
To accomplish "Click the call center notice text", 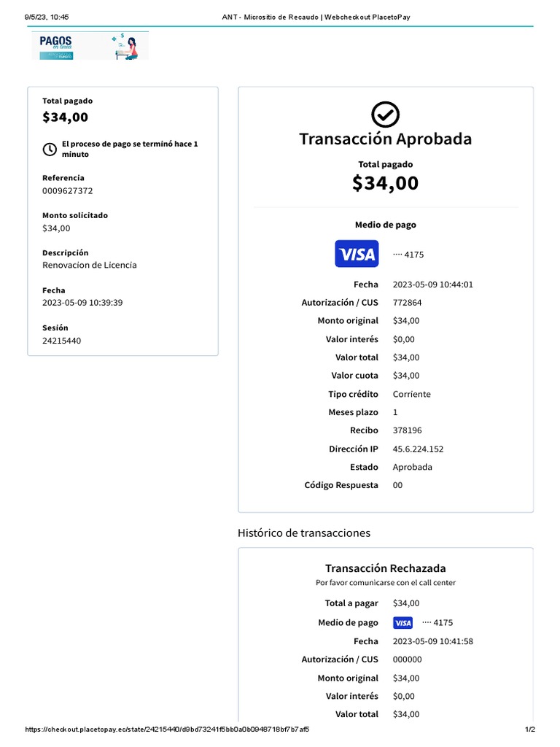I will [x=385, y=583].
